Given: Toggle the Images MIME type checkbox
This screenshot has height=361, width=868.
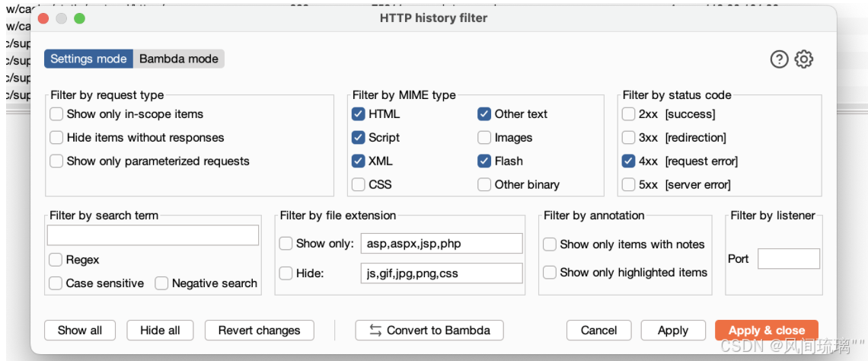Looking at the screenshot, I should tap(484, 138).
